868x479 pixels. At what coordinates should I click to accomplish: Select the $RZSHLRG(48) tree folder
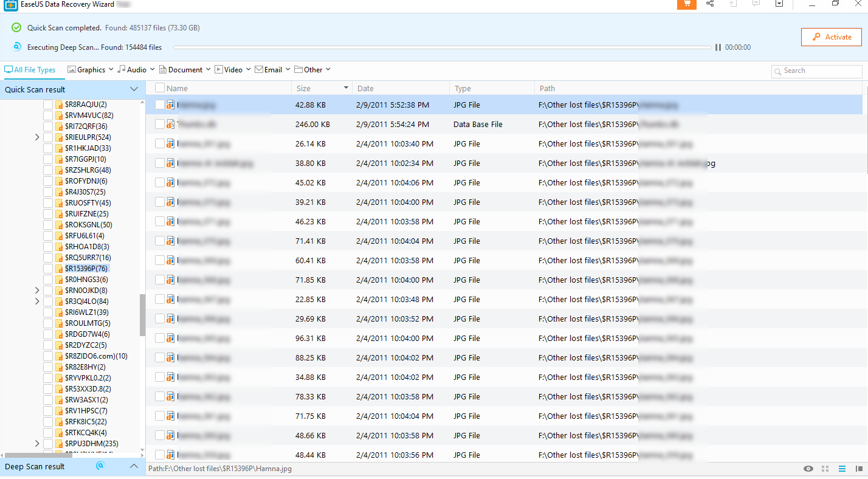tap(88, 170)
